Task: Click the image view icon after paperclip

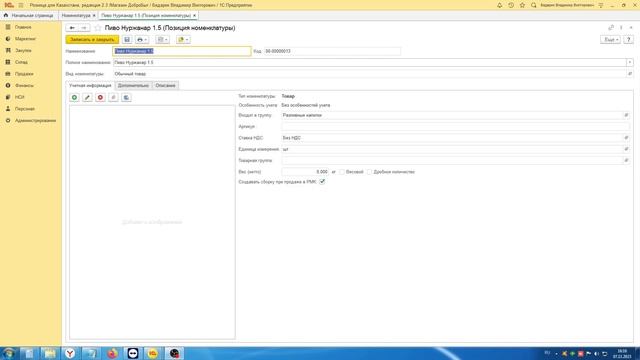Action: click(127, 98)
